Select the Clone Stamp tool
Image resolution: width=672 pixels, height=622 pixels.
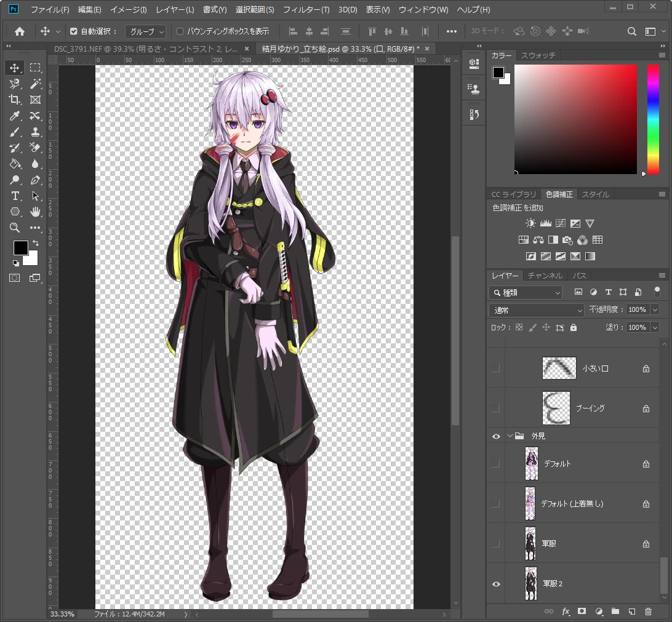coord(35,132)
